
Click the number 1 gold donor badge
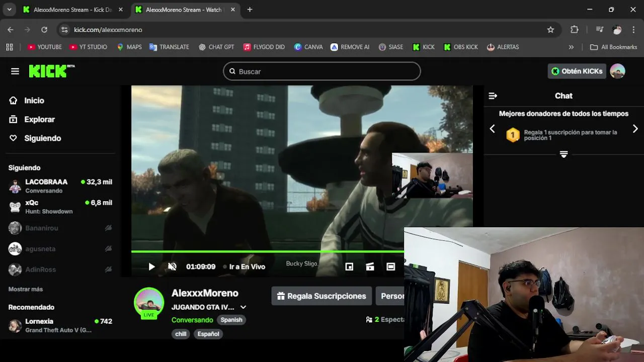[x=513, y=135]
